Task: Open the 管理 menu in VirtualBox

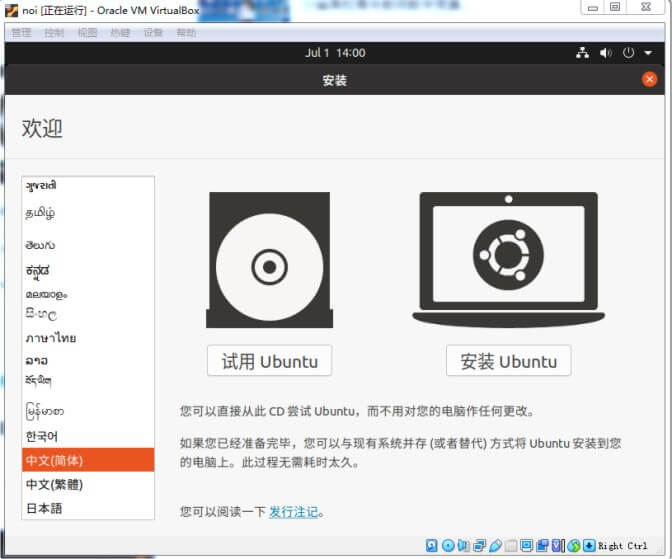Action: coord(21,33)
